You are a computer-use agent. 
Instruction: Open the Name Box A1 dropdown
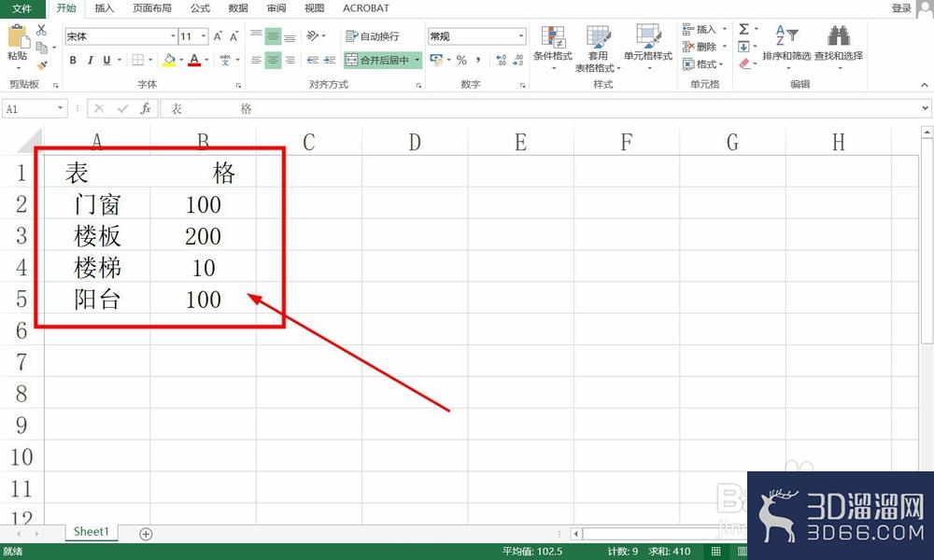[x=60, y=108]
